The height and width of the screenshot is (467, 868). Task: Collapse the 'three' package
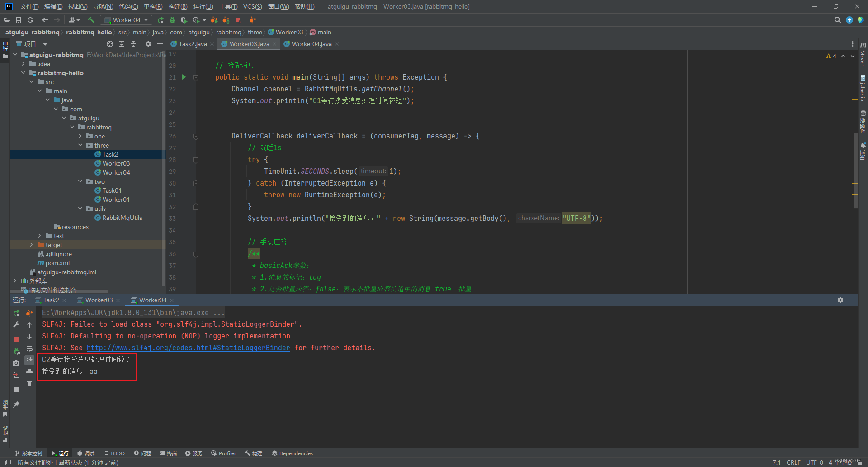point(80,145)
